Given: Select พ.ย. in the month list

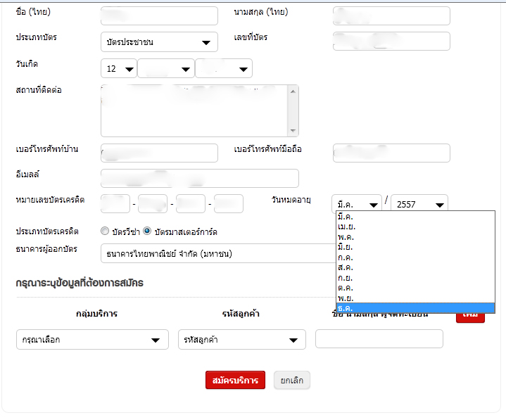Looking at the screenshot, I should pyautogui.click(x=415, y=298).
